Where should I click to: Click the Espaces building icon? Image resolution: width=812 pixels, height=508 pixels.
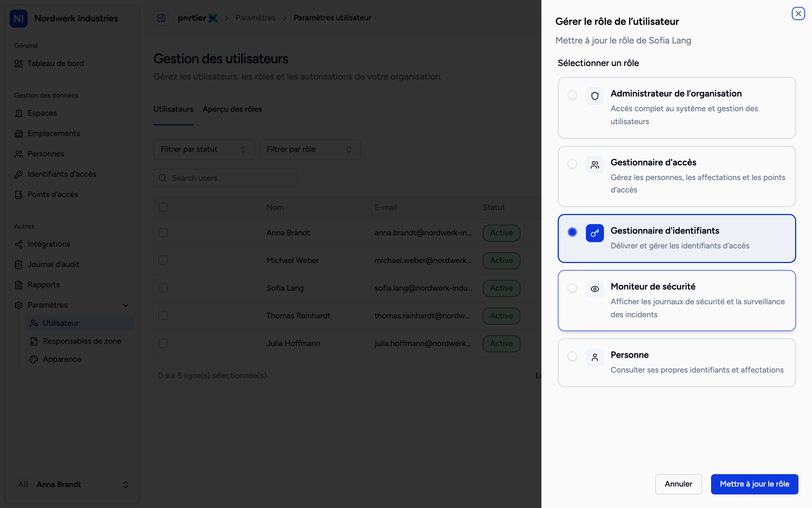(18, 113)
